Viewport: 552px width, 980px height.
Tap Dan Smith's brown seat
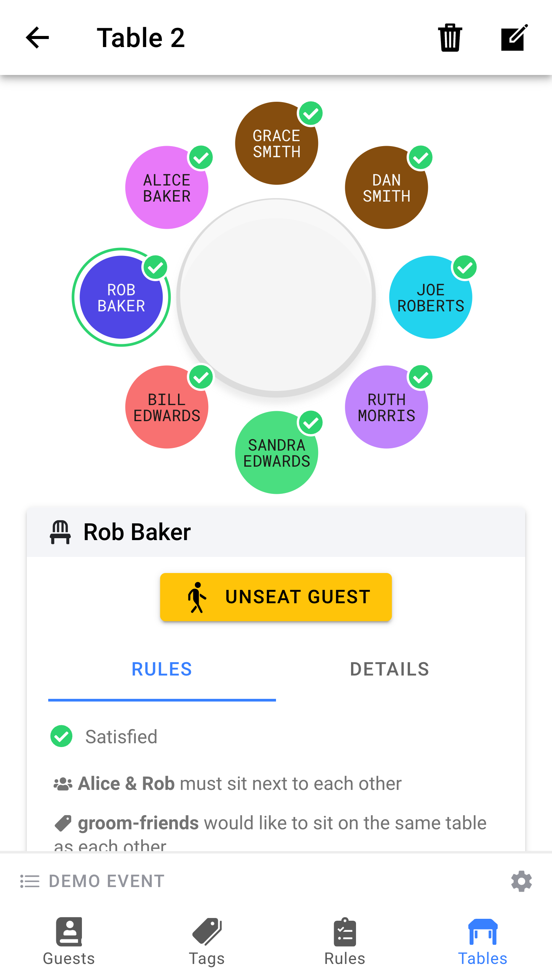(386, 187)
